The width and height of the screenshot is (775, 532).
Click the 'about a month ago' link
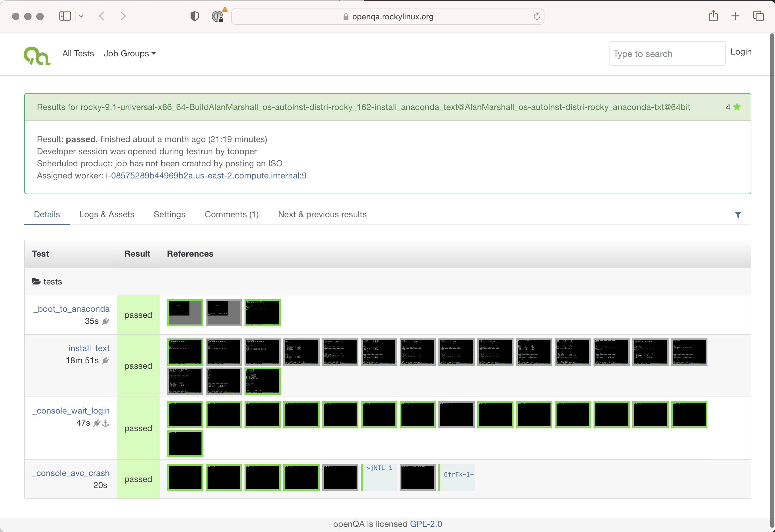click(x=169, y=139)
